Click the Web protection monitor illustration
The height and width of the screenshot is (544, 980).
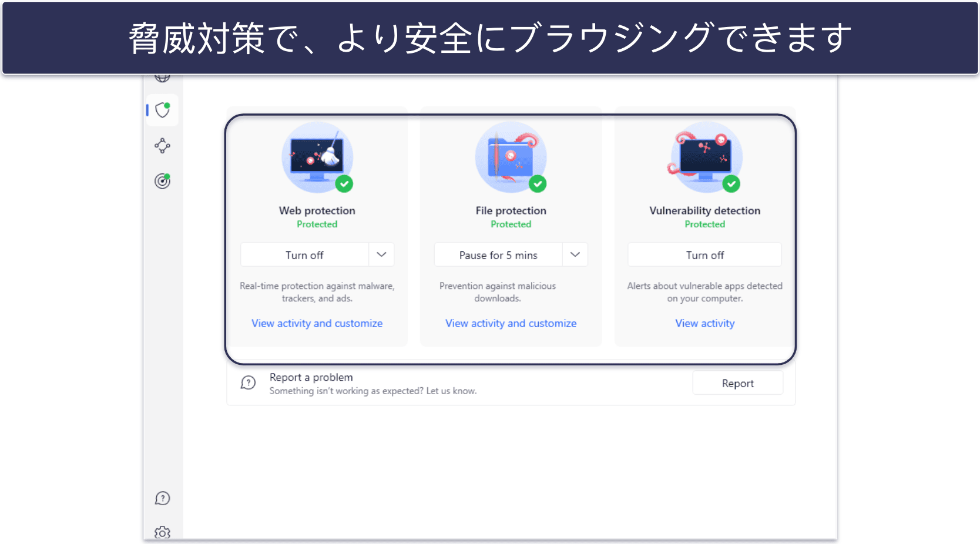tap(317, 157)
